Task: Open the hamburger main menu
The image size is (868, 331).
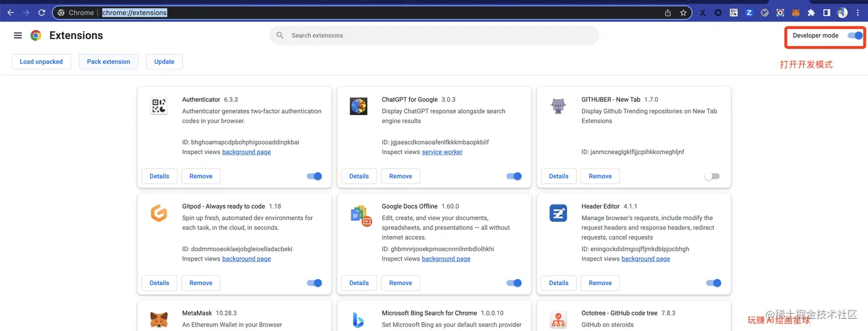Action: click(18, 36)
